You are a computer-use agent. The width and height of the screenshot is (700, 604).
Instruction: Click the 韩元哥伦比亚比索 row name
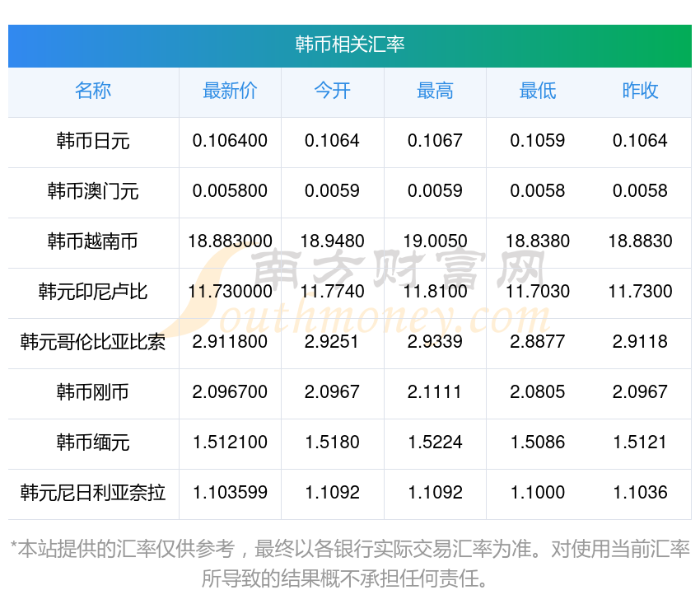coord(93,342)
